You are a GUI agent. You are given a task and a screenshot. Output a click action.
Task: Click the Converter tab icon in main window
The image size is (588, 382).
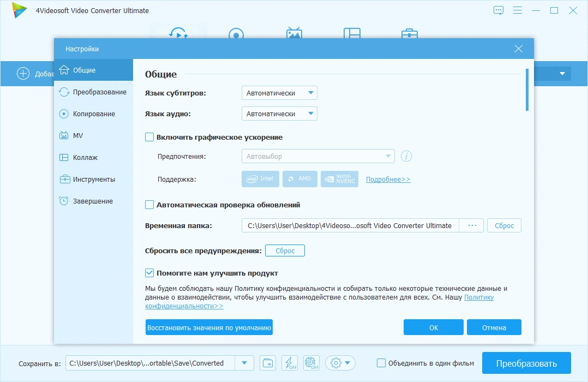pyautogui.click(x=178, y=33)
